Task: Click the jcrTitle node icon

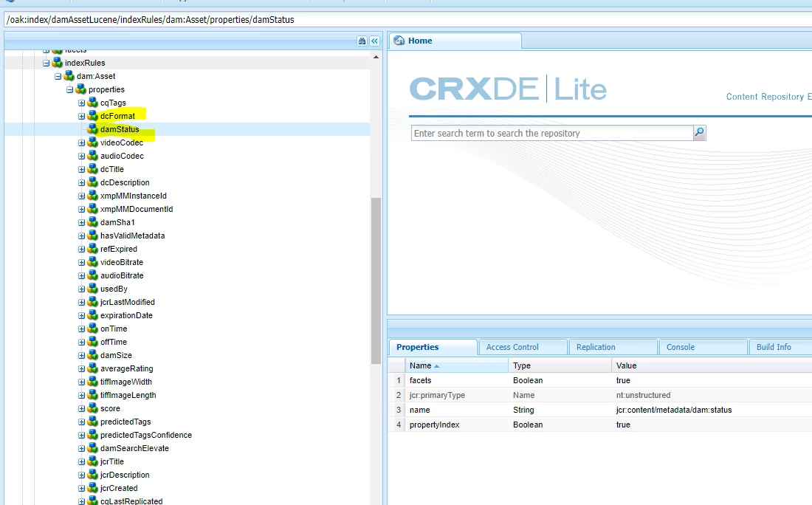Action: (93, 461)
